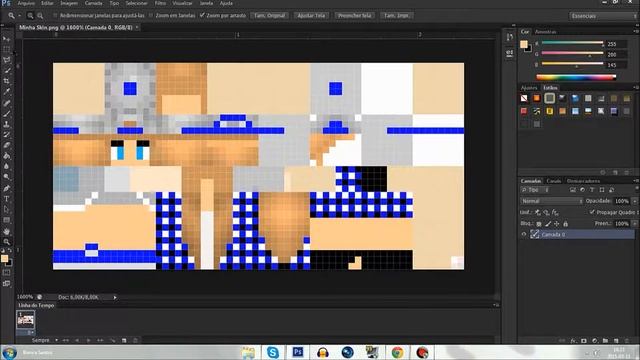Click the G channel color slider
Image resolution: width=640 pixels, height=360 pixels.
(572, 53)
